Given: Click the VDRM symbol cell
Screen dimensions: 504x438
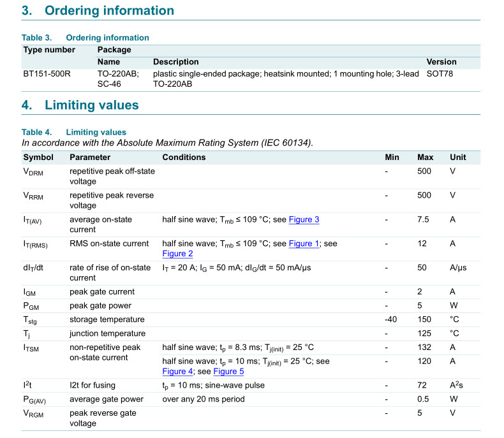Looking at the screenshot, I should (x=33, y=172).
